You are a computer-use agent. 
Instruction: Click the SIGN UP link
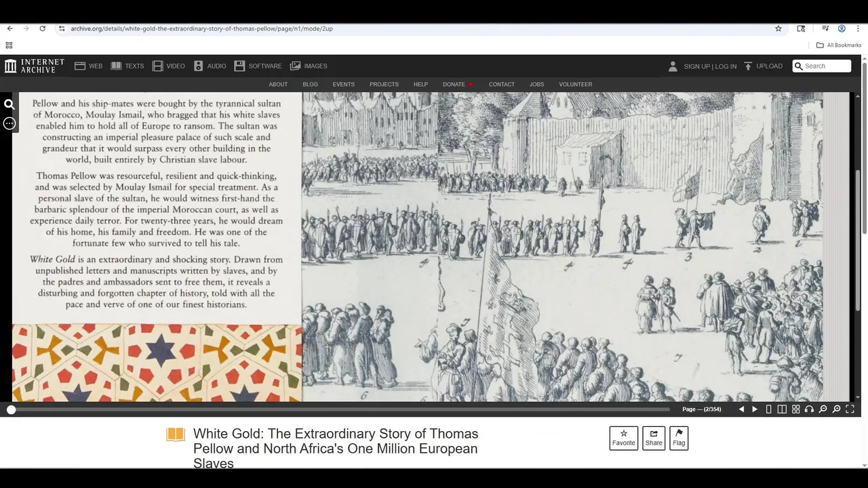[696, 66]
